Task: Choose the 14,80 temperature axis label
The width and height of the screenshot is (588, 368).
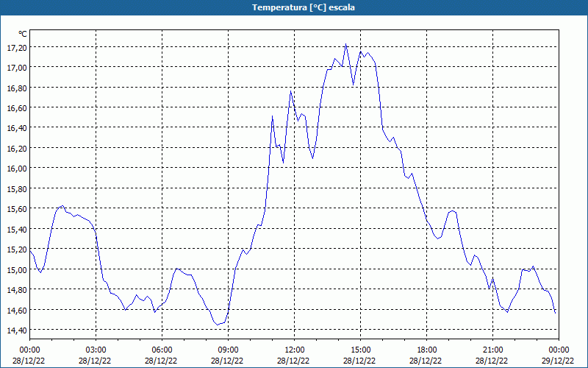Action: tap(17, 290)
